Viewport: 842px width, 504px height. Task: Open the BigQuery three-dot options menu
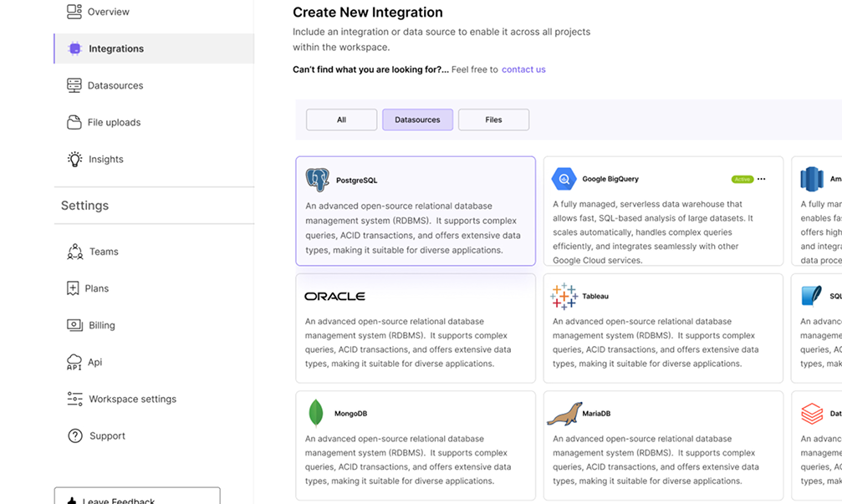coord(762,178)
